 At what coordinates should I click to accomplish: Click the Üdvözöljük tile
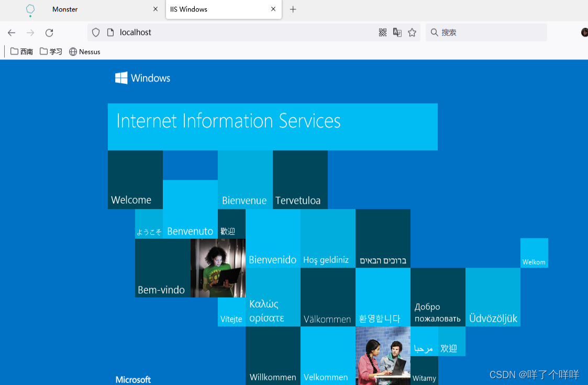[493, 297]
